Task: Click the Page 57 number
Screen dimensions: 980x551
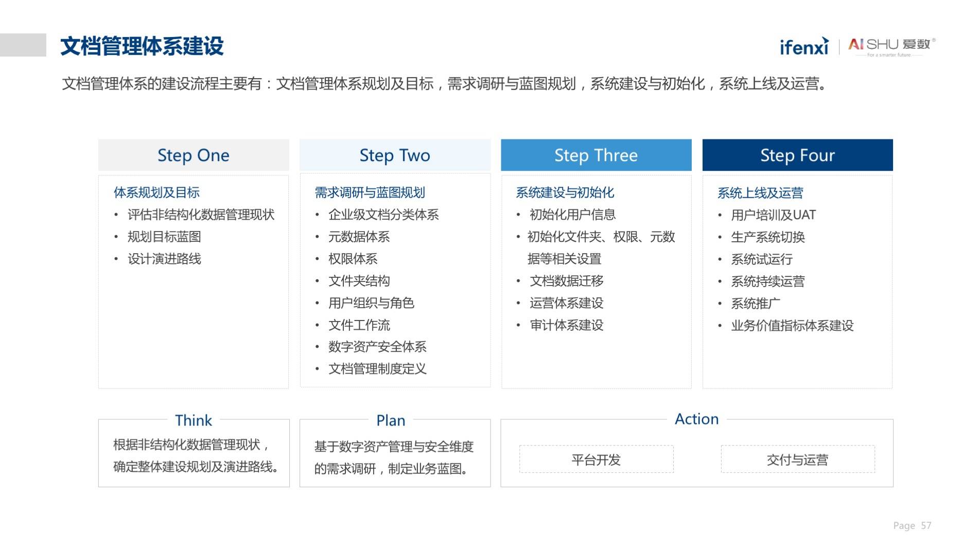Action: tap(912, 525)
